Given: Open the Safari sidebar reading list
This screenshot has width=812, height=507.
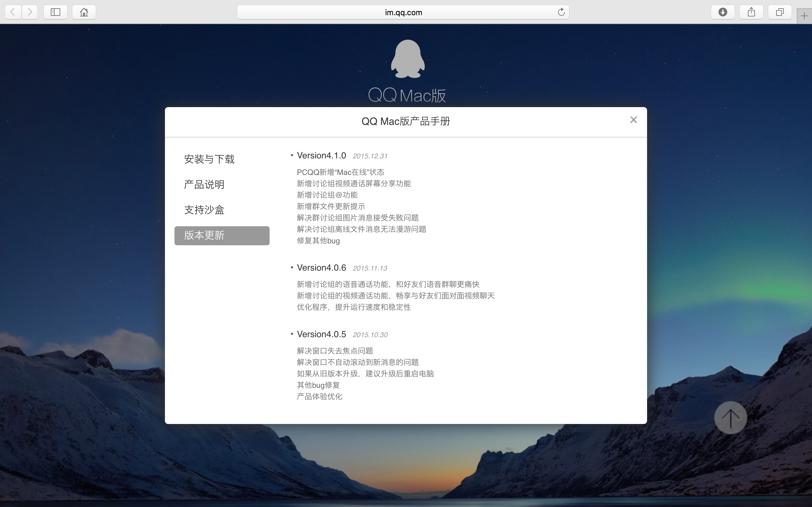Looking at the screenshot, I should point(56,12).
